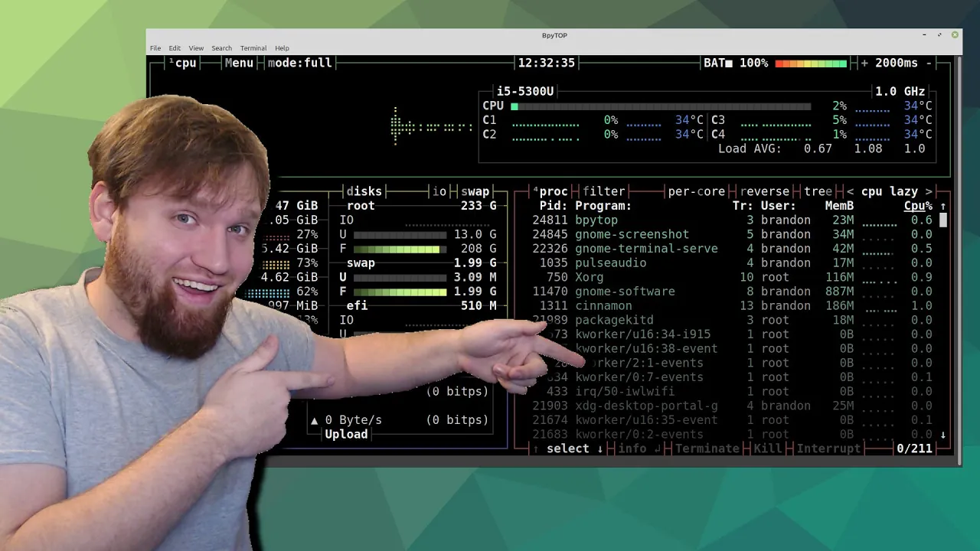Viewport: 980px width, 551px height.
Task: Click the Kill process button
Action: pos(768,448)
